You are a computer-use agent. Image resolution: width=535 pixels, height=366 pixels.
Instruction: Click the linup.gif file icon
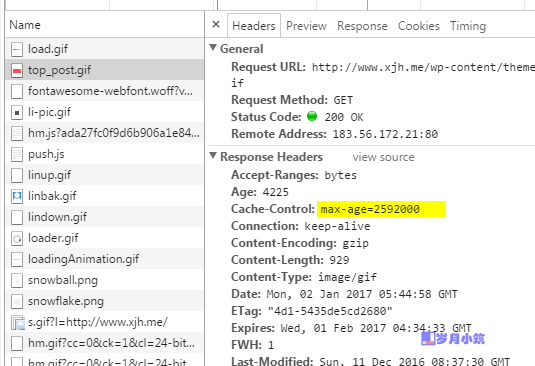[x=17, y=175]
